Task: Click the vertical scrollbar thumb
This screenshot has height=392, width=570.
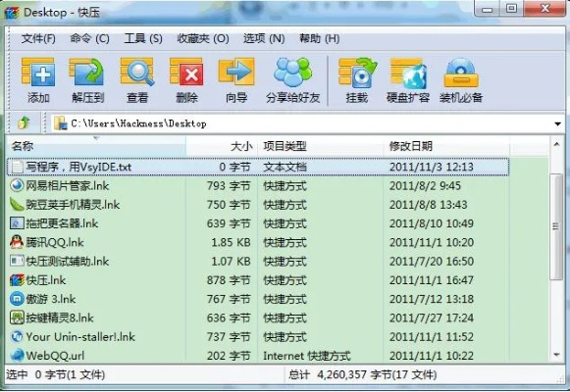Action: click(556, 226)
